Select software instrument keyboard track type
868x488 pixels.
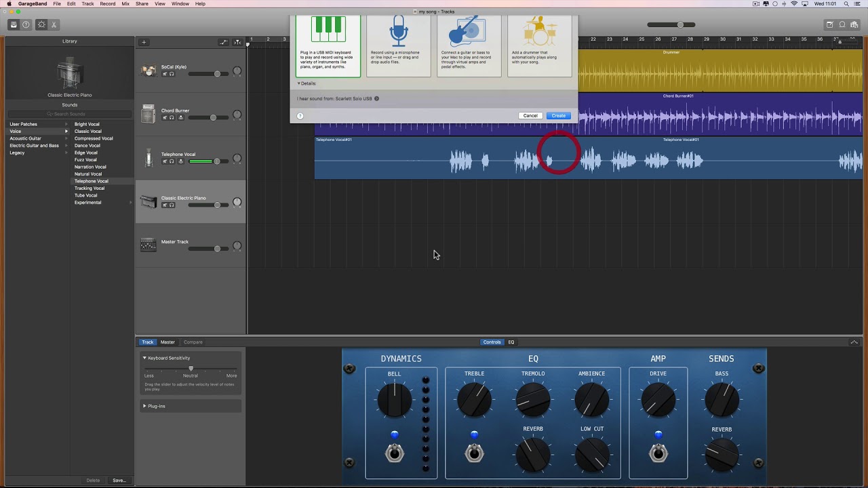coord(328,45)
